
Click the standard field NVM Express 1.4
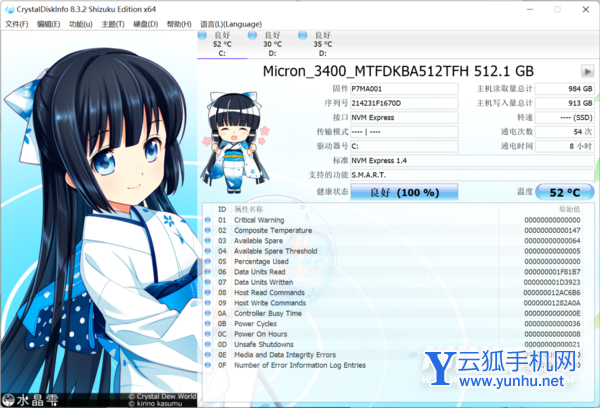(473, 160)
